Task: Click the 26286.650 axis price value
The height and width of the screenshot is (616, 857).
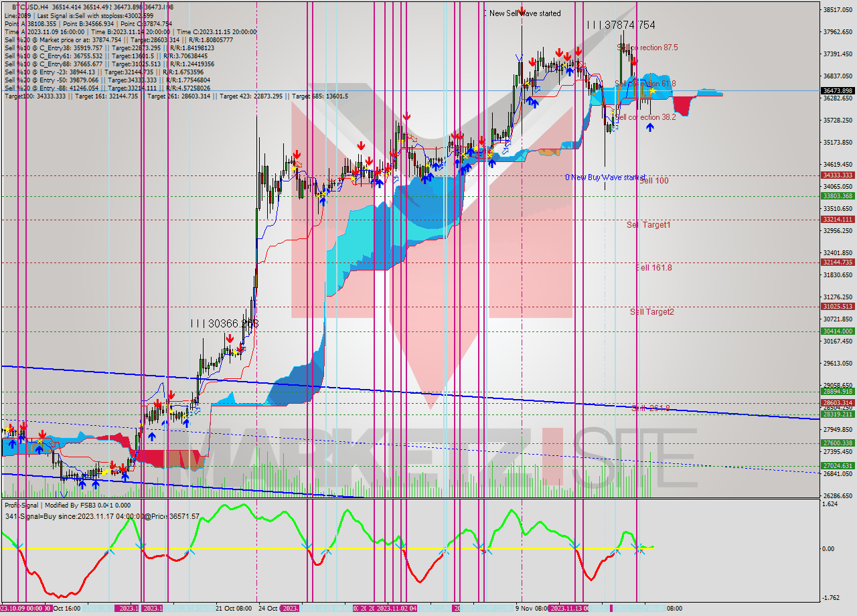Action: point(838,496)
